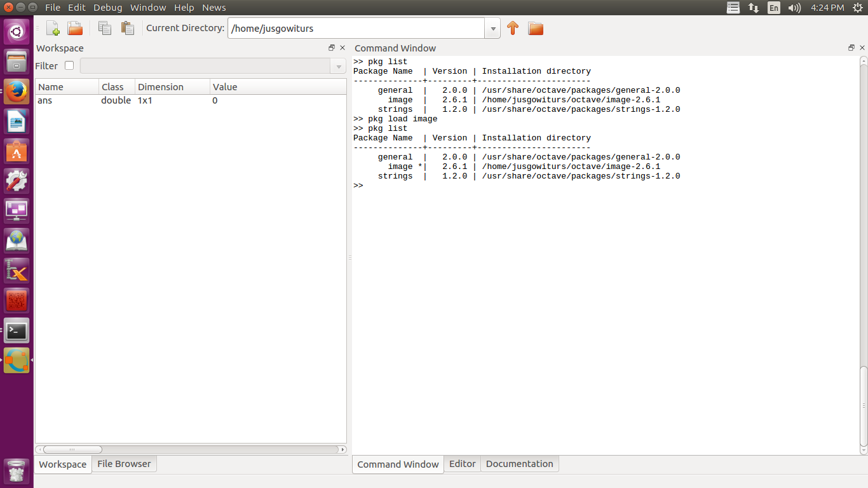Click the red QR code dock icon
The width and height of the screenshot is (868, 488).
click(17, 301)
